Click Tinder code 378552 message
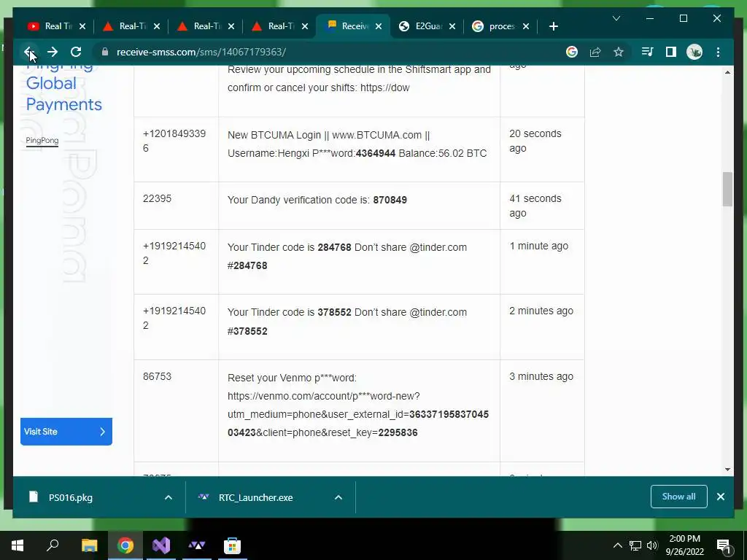 click(x=347, y=322)
